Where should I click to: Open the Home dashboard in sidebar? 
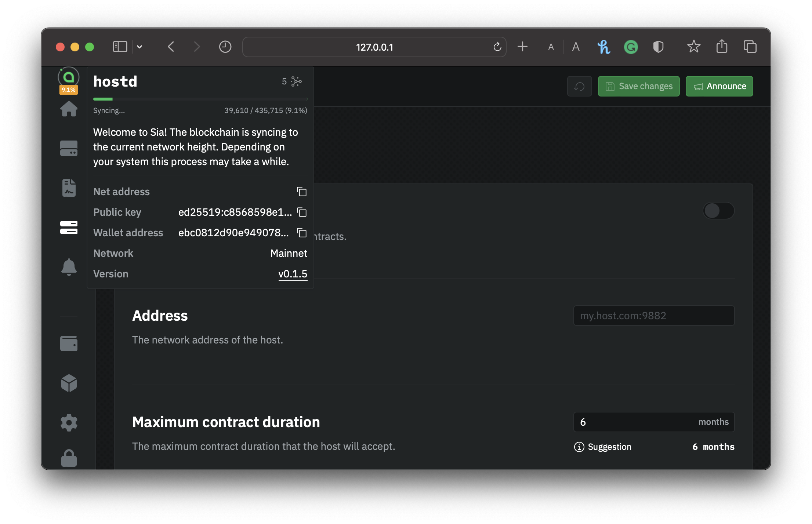69,109
